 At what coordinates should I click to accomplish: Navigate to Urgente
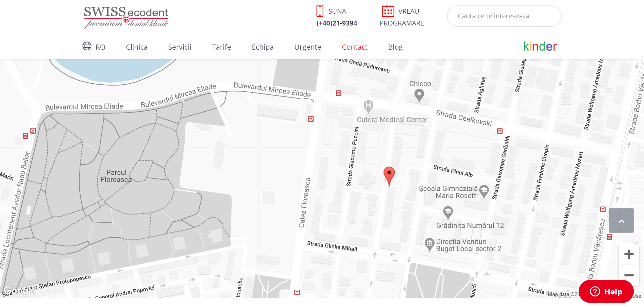[308, 47]
